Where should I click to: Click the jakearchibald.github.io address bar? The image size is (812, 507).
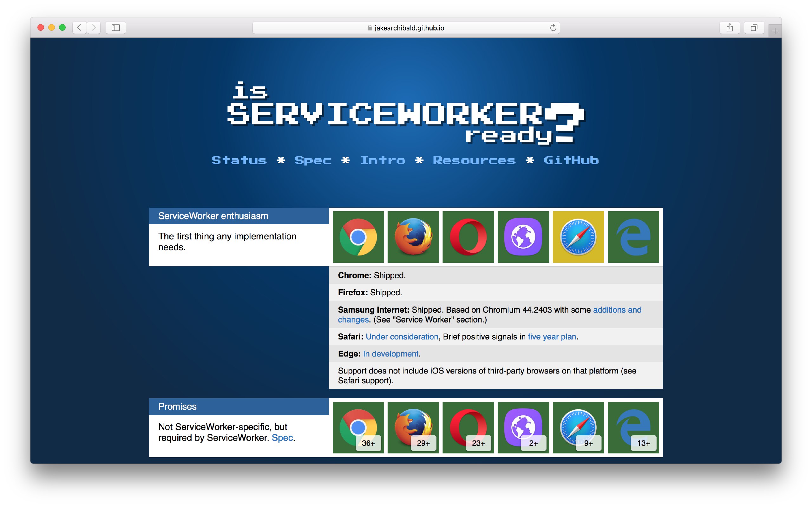pyautogui.click(x=406, y=28)
